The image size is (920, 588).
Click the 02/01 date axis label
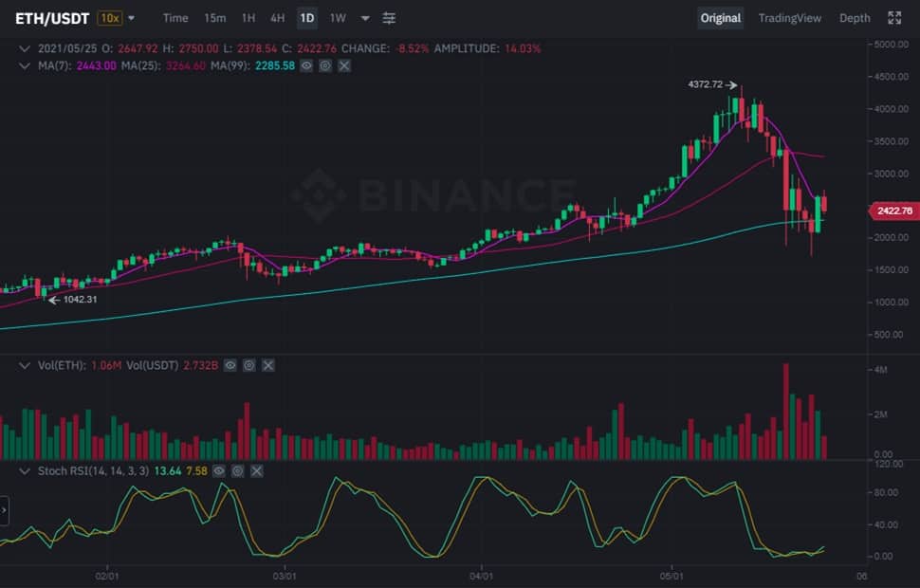point(107,577)
